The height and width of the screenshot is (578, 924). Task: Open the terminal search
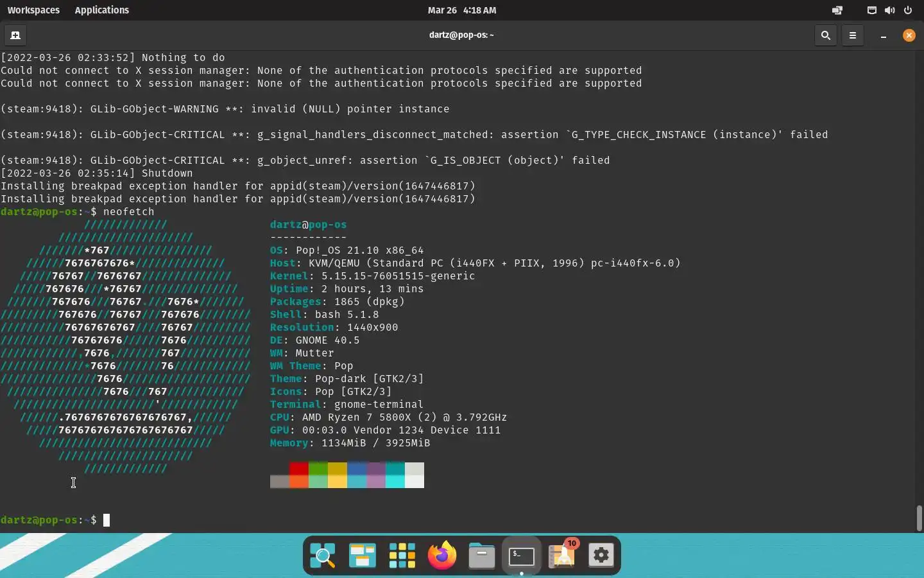pyautogui.click(x=826, y=35)
